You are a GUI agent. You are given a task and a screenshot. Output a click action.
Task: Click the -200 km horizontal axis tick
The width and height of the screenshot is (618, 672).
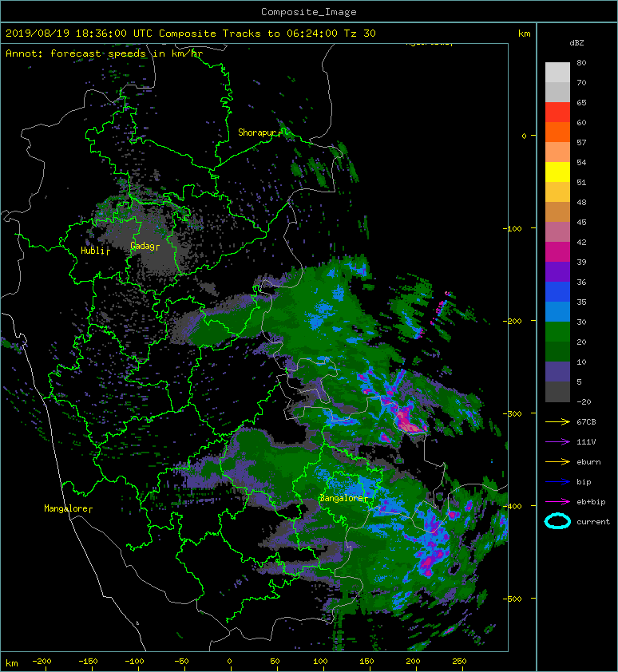point(42,662)
